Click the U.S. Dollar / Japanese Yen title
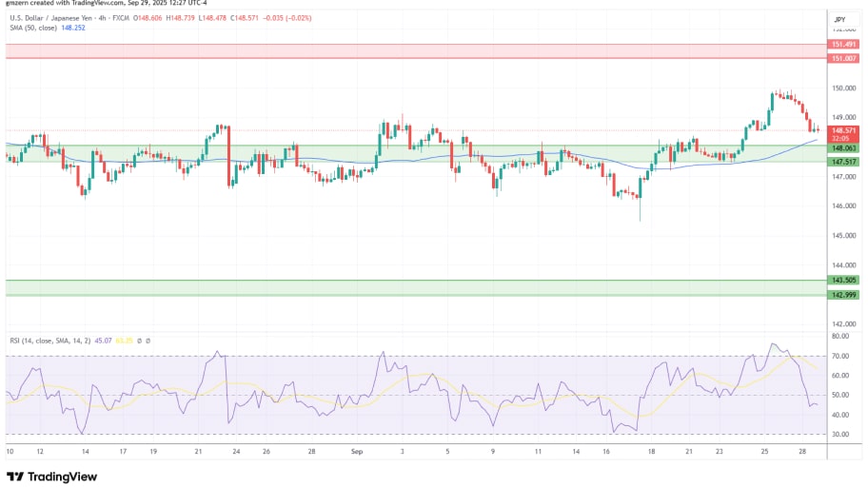The image size is (868, 488). (57, 18)
